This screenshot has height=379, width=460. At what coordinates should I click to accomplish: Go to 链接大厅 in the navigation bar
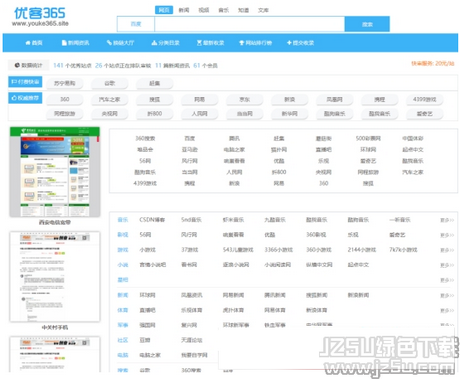[x=120, y=43]
